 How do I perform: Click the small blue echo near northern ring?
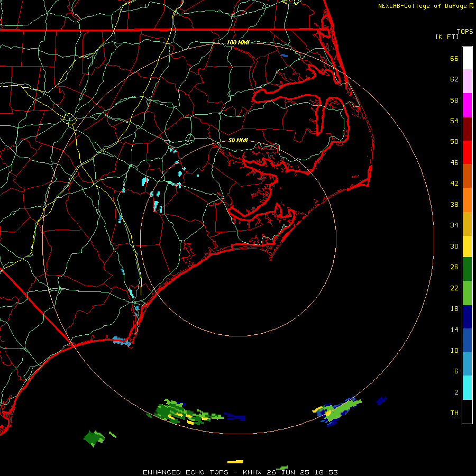click(x=284, y=56)
